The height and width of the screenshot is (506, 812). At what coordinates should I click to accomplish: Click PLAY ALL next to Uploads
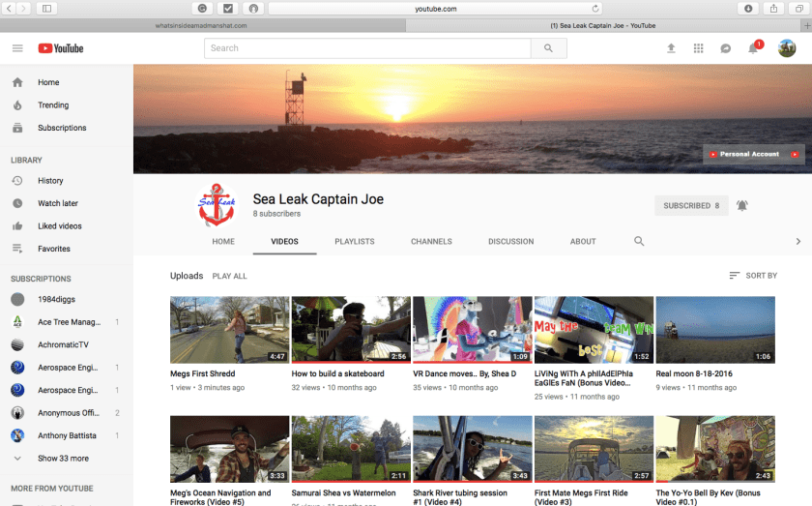(x=229, y=277)
